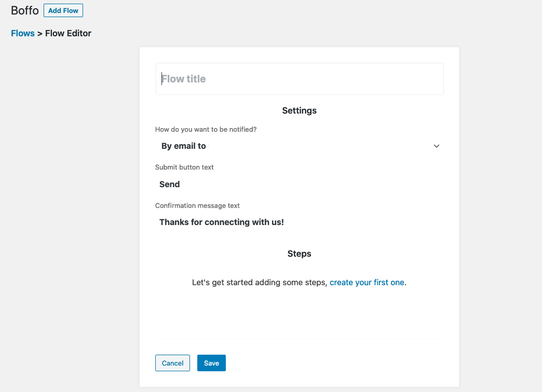Click the empty area right of 'By email to'
The image size is (542, 392).
pyautogui.click(x=318, y=146)
